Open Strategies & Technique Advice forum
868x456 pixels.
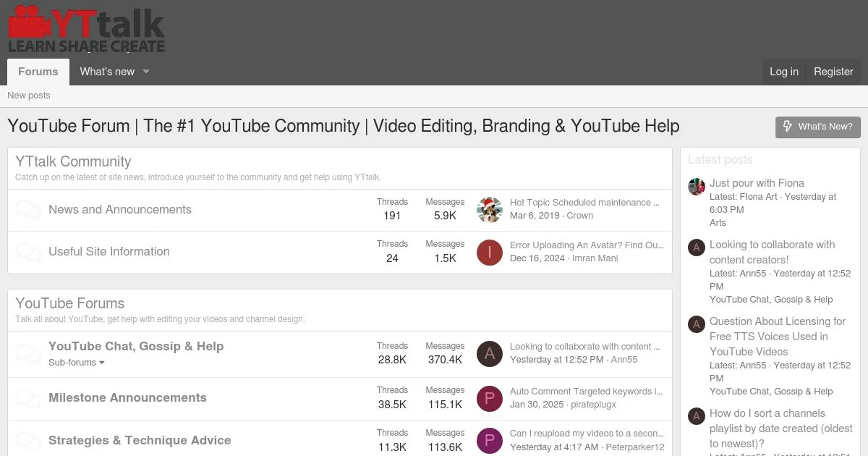point(140,441)
